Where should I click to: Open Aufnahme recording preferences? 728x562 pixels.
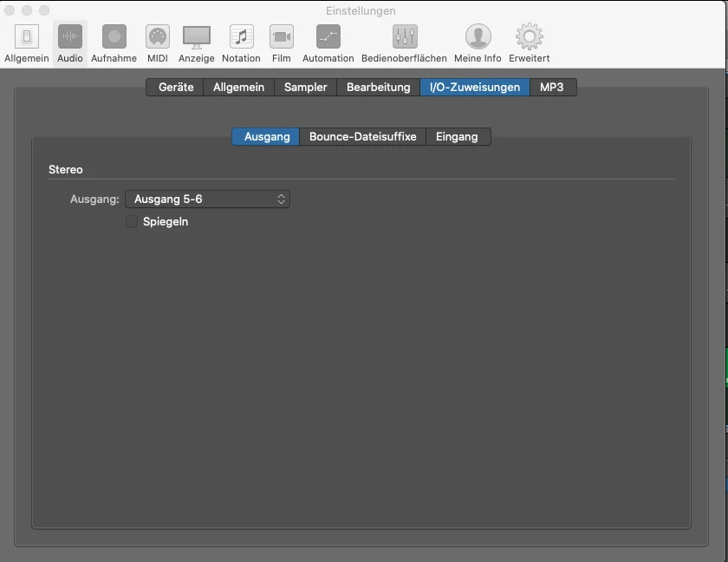click(114, 36)
